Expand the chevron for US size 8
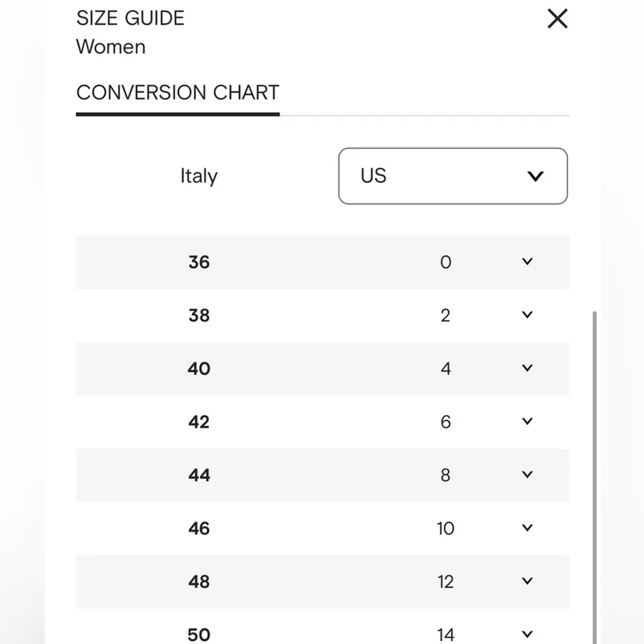The height and width of the screenshot is (644, 644). [527, 475]
